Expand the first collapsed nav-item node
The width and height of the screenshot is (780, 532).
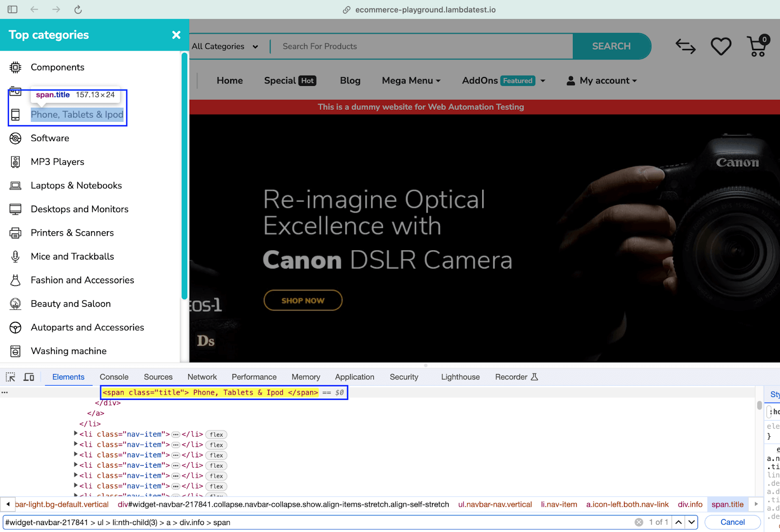pos(76,433)
